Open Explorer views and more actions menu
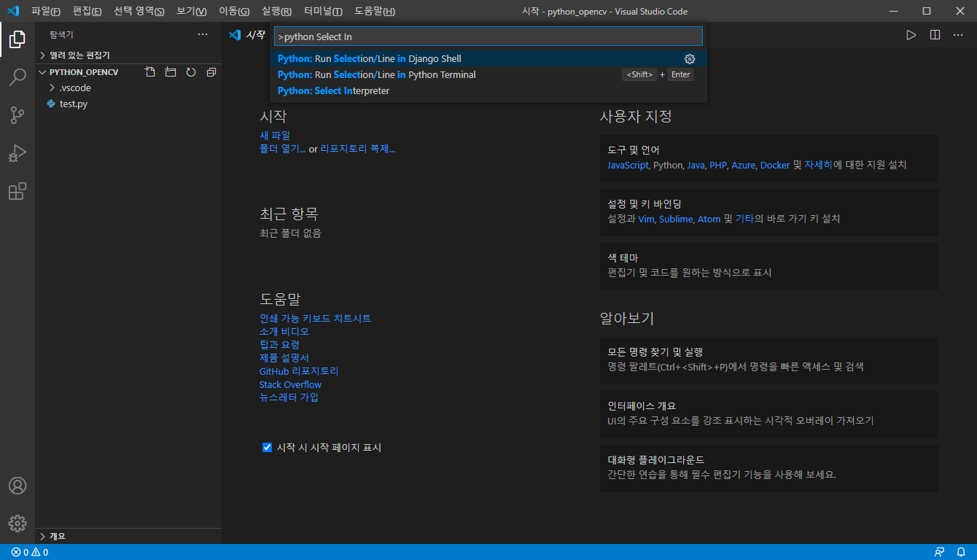977x560 pixels. [203, 34]
